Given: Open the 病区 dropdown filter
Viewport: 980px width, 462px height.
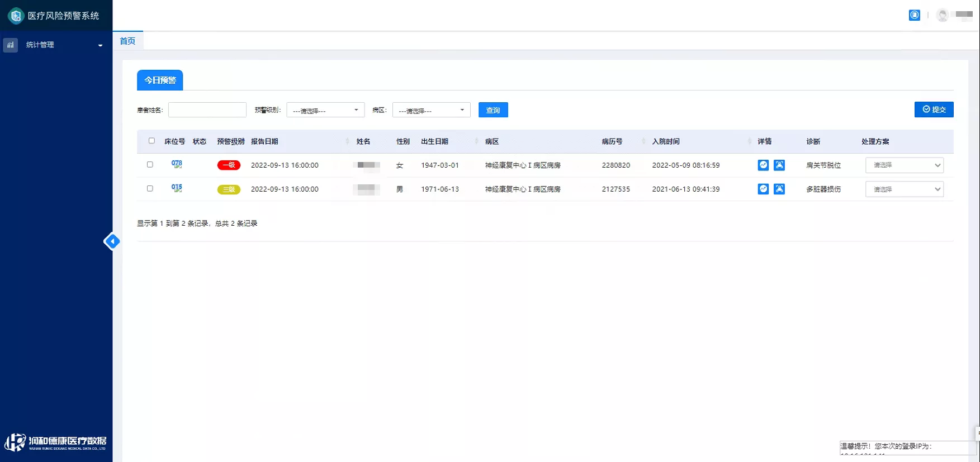Looking at the screenshot, I should (x=432, y=110).
